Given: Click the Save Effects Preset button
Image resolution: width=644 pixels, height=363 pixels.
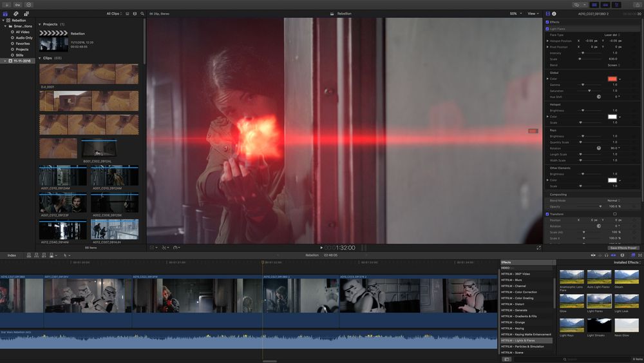Looking at the screenshot, I should (x=623, y=248).
